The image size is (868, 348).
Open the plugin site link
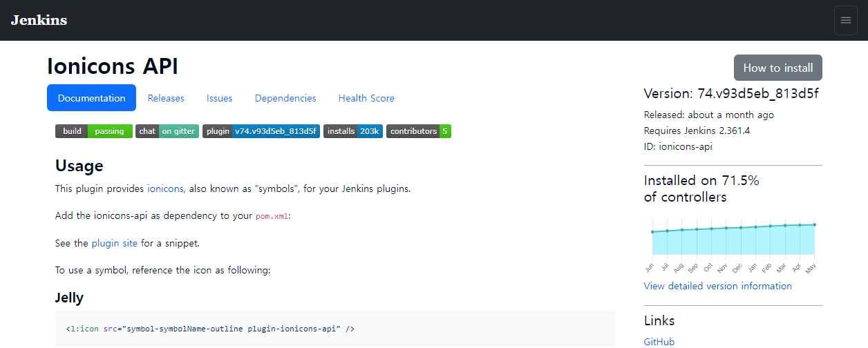[115, 243]
